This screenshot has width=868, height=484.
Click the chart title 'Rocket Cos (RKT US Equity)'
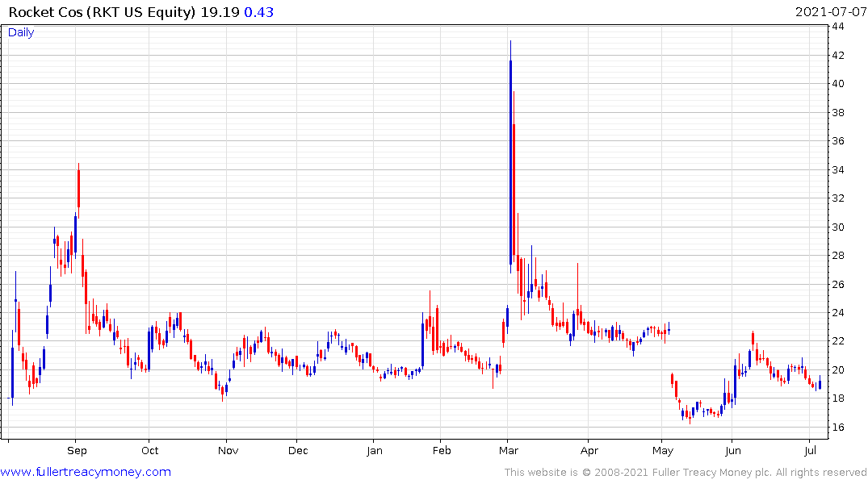coord(102,12)
